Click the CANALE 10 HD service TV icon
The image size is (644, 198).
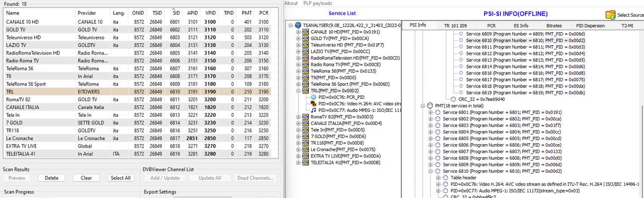click(306, 32)
